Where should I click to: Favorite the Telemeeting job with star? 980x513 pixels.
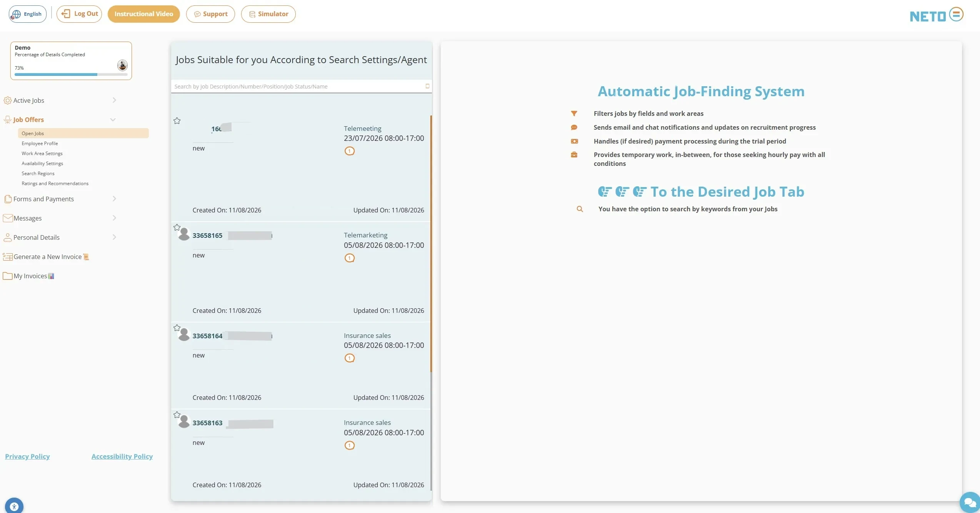(177, 121)
